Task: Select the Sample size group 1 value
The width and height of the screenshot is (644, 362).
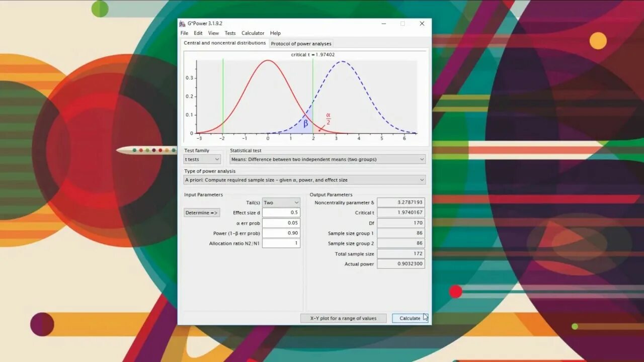Action: (x=401, y=233)
